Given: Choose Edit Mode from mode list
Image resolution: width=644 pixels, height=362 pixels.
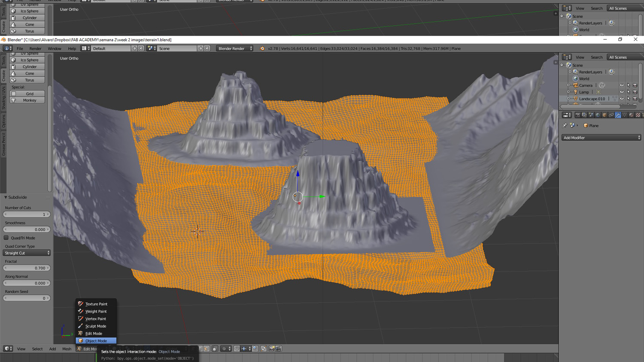Looking at the screenshot, I should tap(96, 333).
